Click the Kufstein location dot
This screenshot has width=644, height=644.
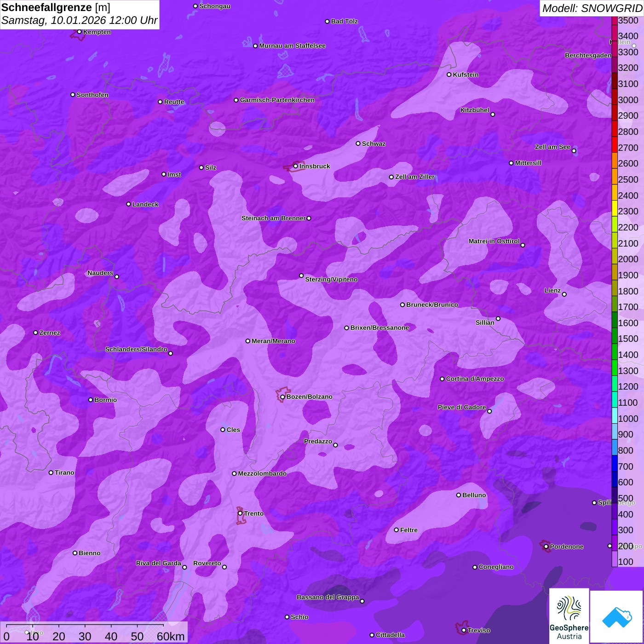(449, 75)
